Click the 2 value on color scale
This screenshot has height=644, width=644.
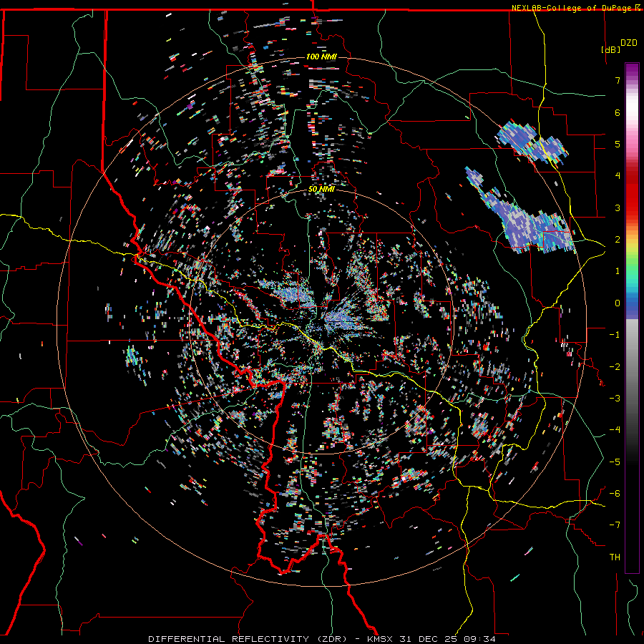pos(618,240)
